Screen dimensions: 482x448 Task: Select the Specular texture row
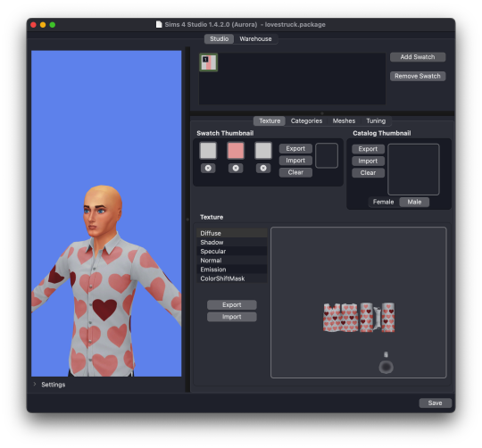232,251
